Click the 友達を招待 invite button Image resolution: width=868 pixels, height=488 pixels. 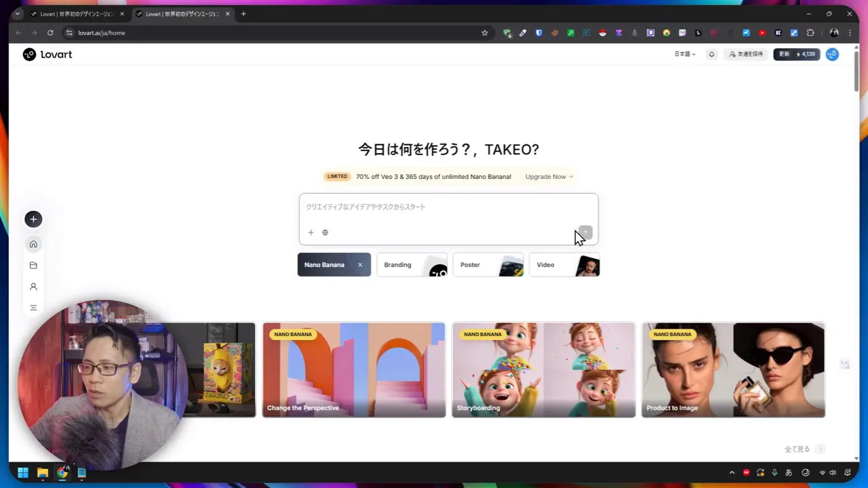click(x=746, y=54)
